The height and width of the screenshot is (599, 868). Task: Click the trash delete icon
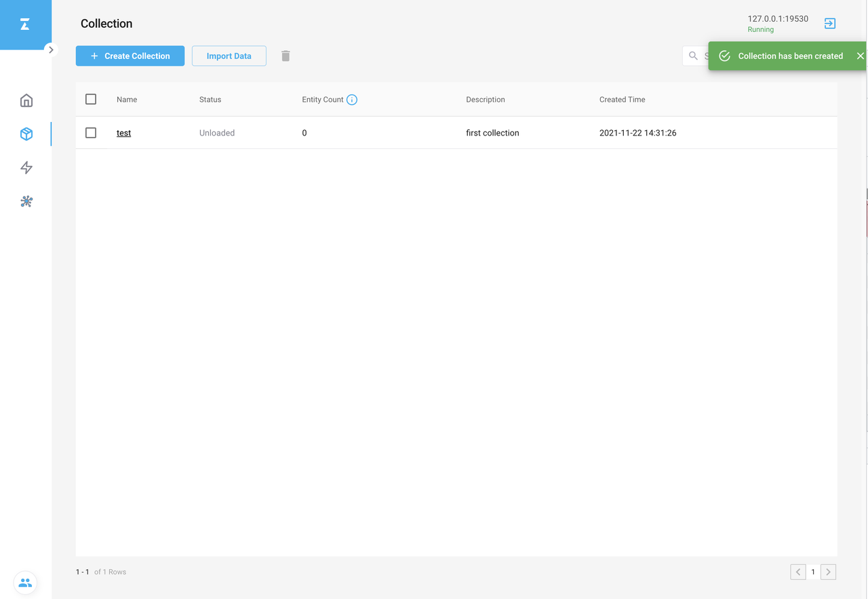point(285,56)
